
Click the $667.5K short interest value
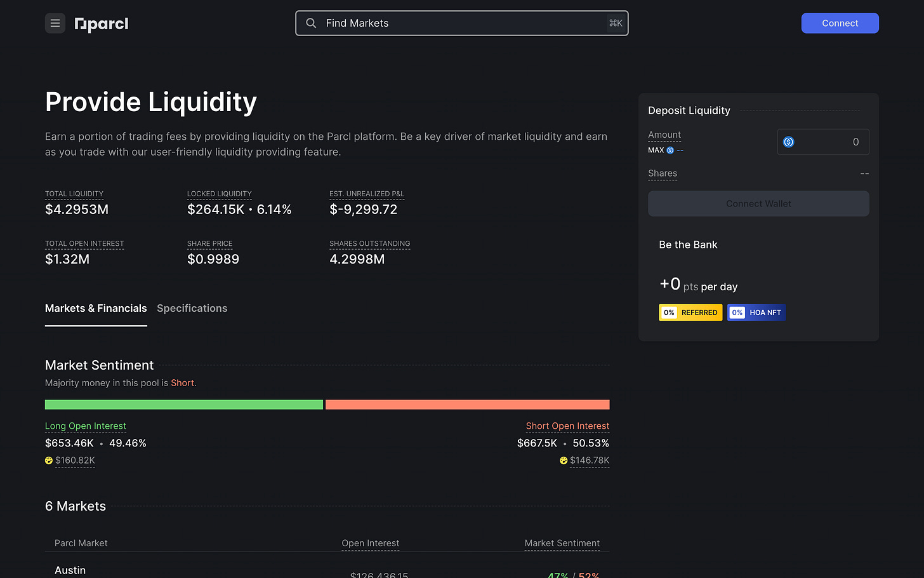(537, 443)
